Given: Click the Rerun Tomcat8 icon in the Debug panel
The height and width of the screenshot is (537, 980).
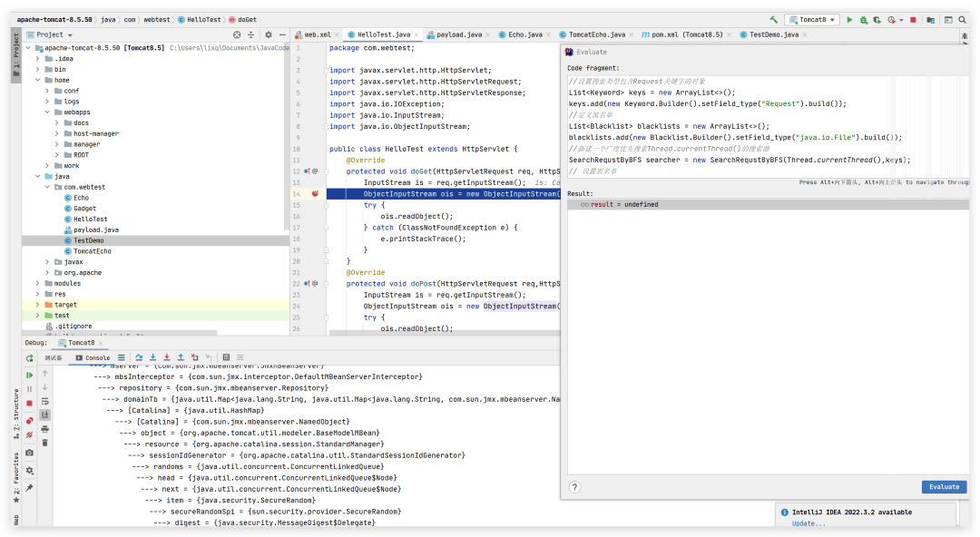Looking at the screenshot, I should tap(29, 358).
